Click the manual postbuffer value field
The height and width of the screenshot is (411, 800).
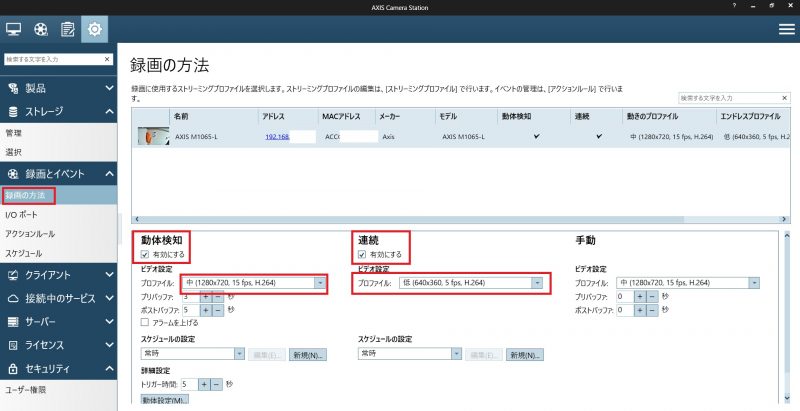[x=624, y=310]
